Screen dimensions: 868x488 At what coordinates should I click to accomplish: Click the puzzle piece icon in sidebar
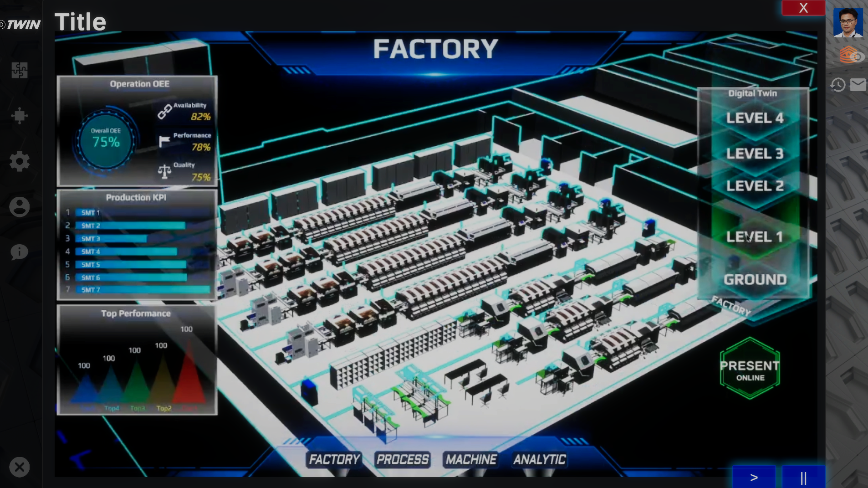(20, 70)
